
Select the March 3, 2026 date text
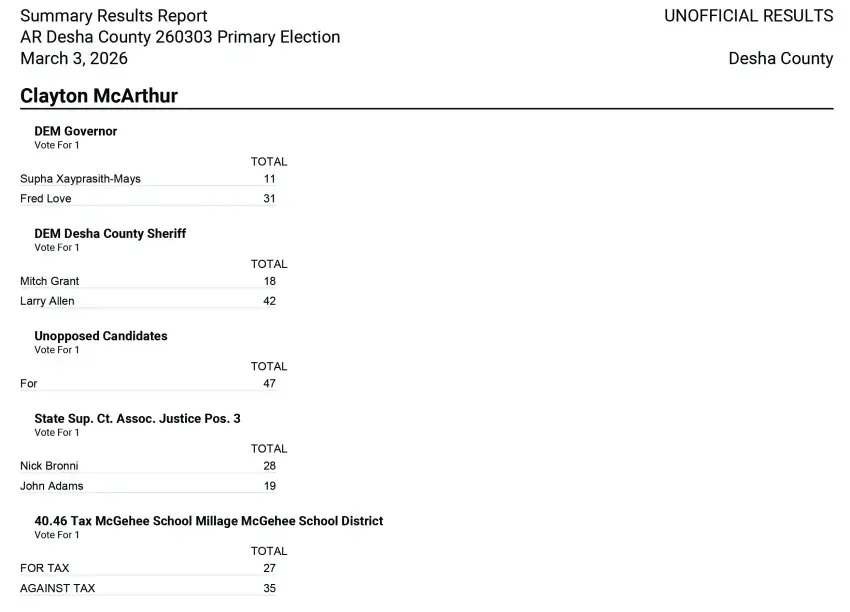(74, 58)
